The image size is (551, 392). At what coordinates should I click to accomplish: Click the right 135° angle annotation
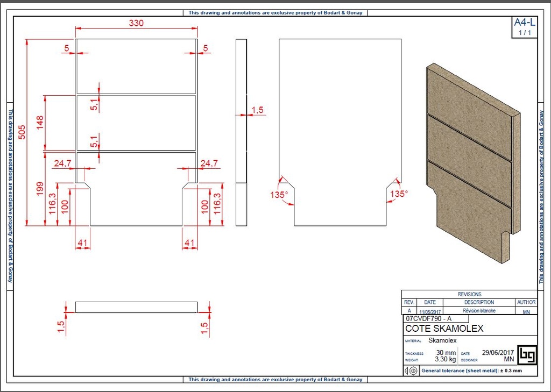[399, 194]
